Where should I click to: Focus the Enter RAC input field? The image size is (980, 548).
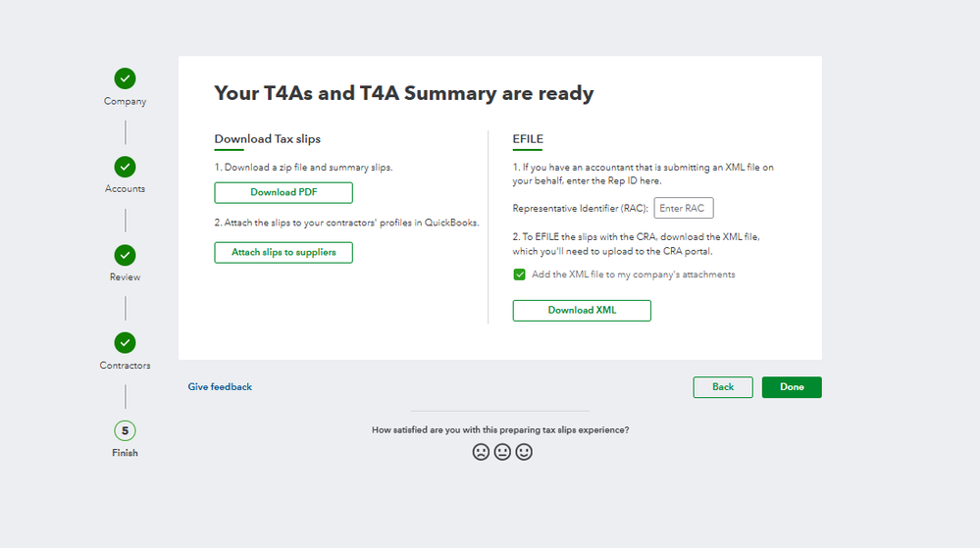pyautogui.click(x=684, y=208)
